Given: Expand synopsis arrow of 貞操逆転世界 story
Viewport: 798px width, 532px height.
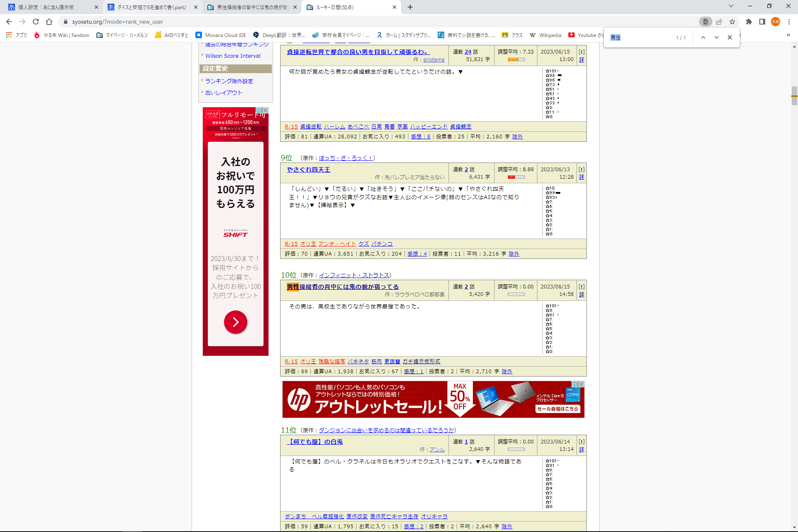Looking at the screenshot, I should pos(461,72).
